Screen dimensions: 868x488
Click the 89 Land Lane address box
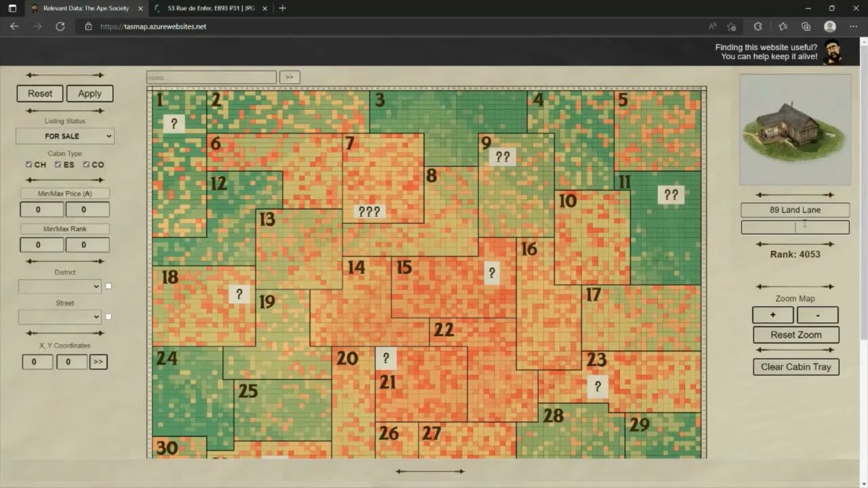pos(795,210)
